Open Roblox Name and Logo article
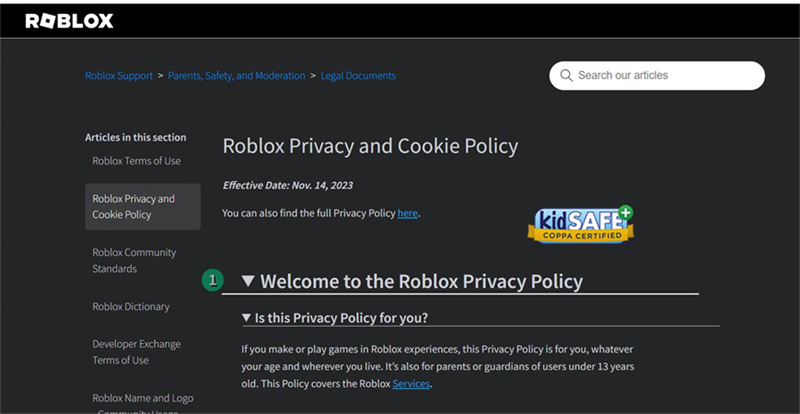The width and height of the screenshot is (800, 414). [143, 403]
